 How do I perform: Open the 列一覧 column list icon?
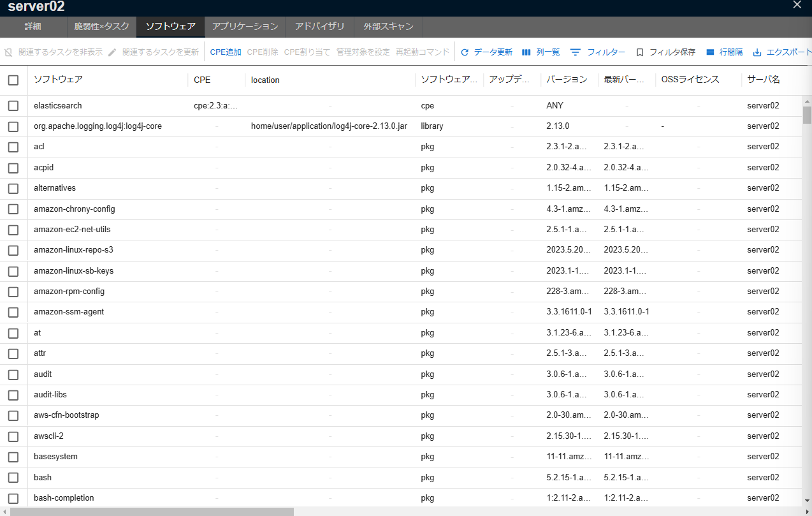pyautogui.click(x=526, y=52)
